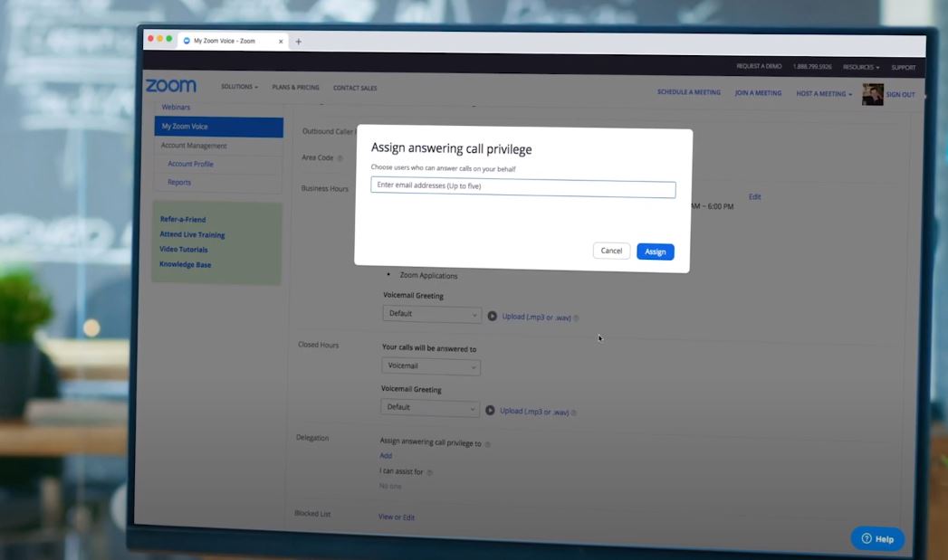Image resolution: width=948 pixels, height=560 pixels.
Task: Open the Help chat button
Action: click(x=877, y=539)
